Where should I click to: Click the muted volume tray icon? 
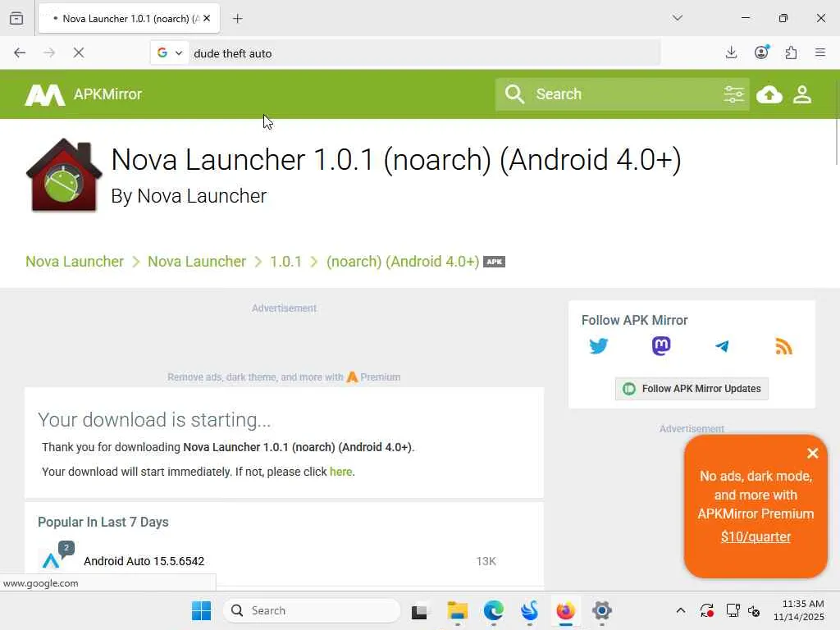[755, 611]
